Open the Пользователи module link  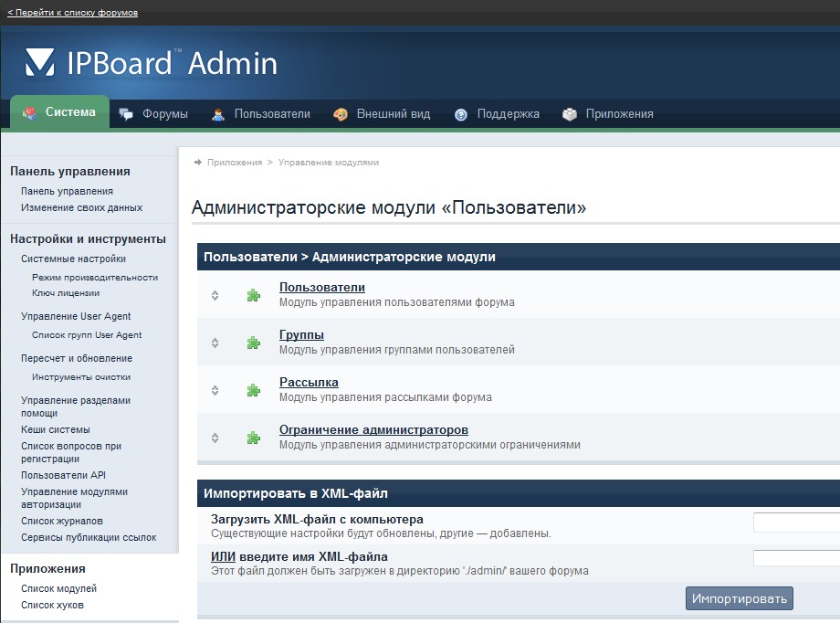point(322,288)
